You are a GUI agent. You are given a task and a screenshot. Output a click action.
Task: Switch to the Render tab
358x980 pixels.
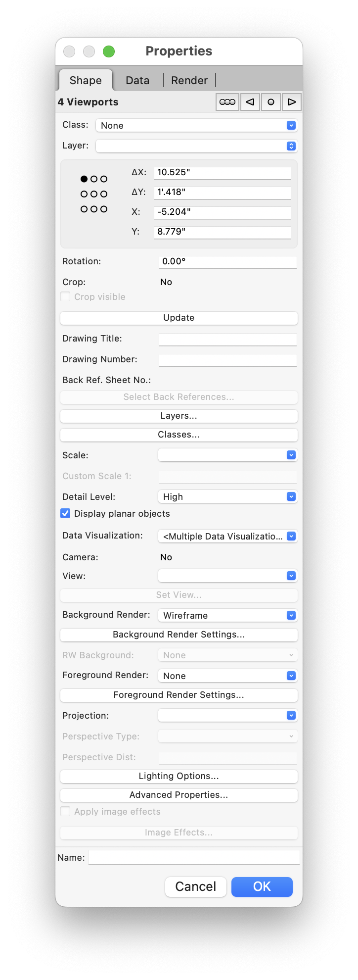pos(189,80)
